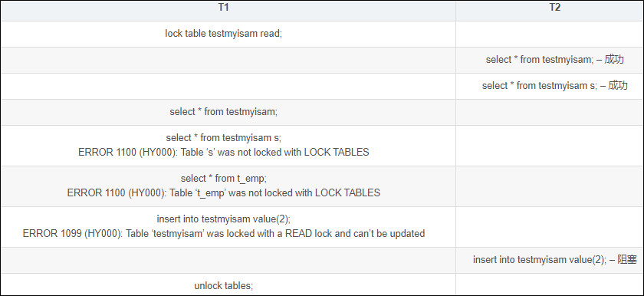Click the empty T1 cell beside first 成功 row
Viewport: 644px width, 296px height.
click(x=228, y=60)
